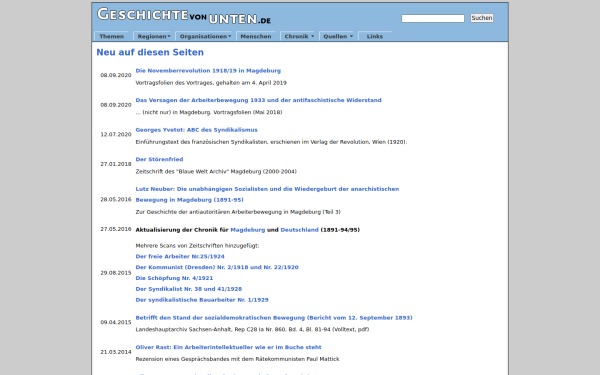Screen dimensions: 600x375
Task: Expand the Chronik dropdown menu
Action: (298, 36)
